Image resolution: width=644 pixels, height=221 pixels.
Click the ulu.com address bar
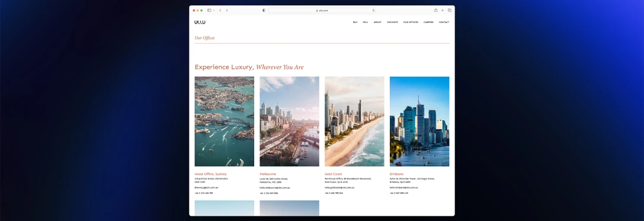(322, 10)
